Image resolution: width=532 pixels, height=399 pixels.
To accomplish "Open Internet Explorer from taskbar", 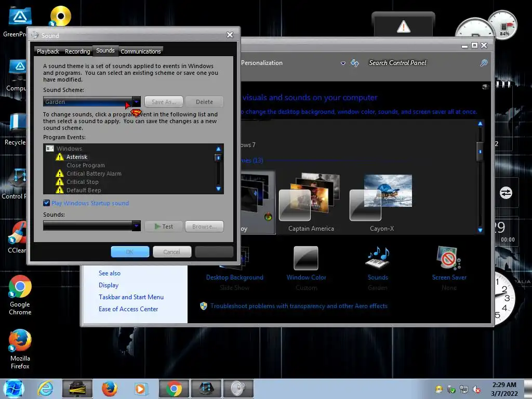I will coord(46,389).
